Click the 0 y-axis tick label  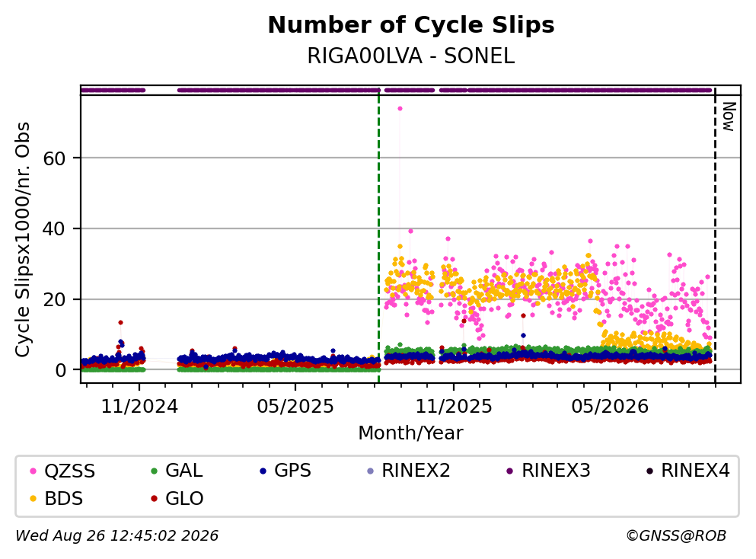(60, 370)
